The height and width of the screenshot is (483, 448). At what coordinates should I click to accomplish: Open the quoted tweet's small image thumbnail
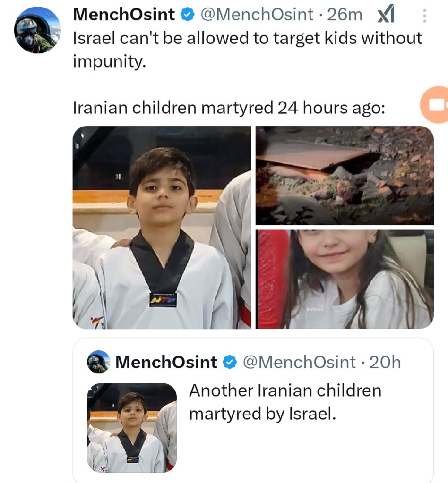pyautogui.click(x=132, y=427)
